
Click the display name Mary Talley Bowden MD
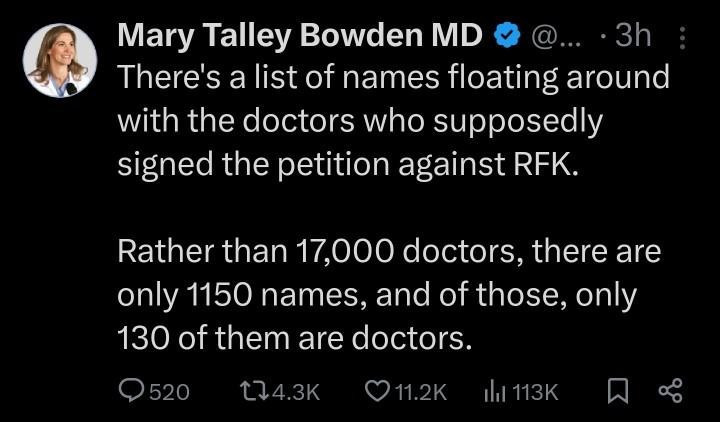(x=300, y=35)
